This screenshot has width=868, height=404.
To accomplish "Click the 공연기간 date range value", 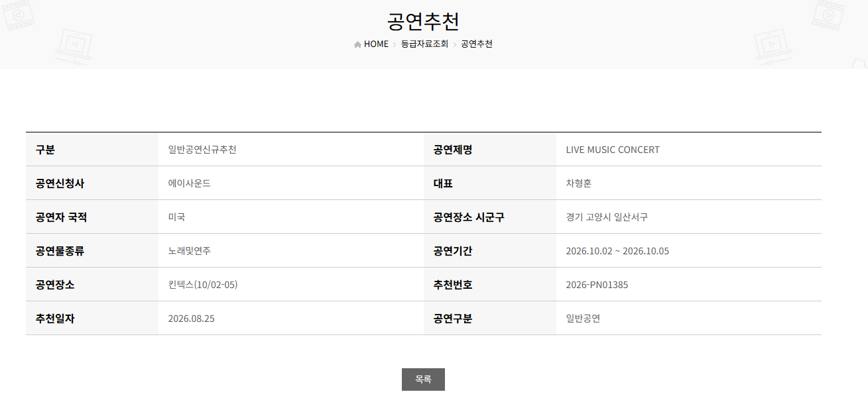I will click(617, 251).
